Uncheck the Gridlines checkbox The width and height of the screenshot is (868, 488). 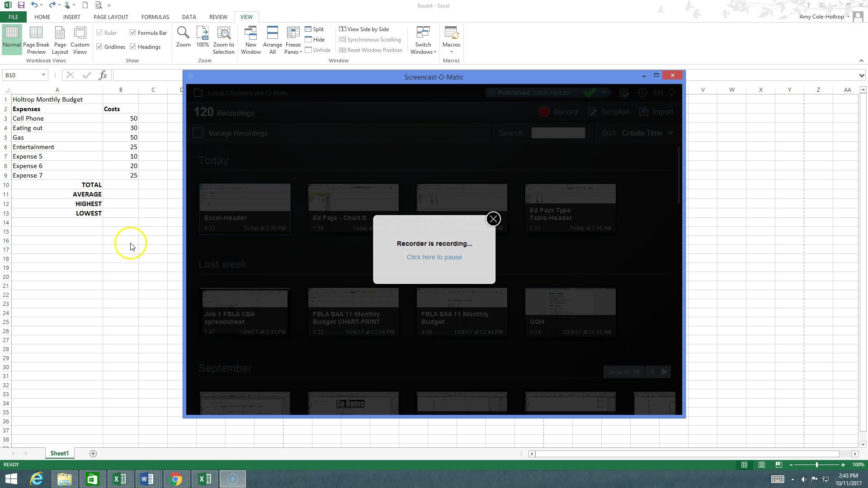[x=100, y=47]
